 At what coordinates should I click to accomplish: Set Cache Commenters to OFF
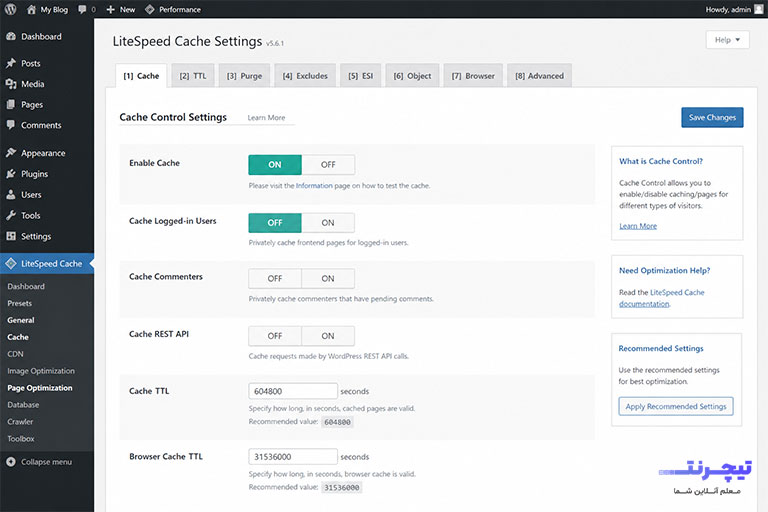pyautogui.click(x=275, y=278)
